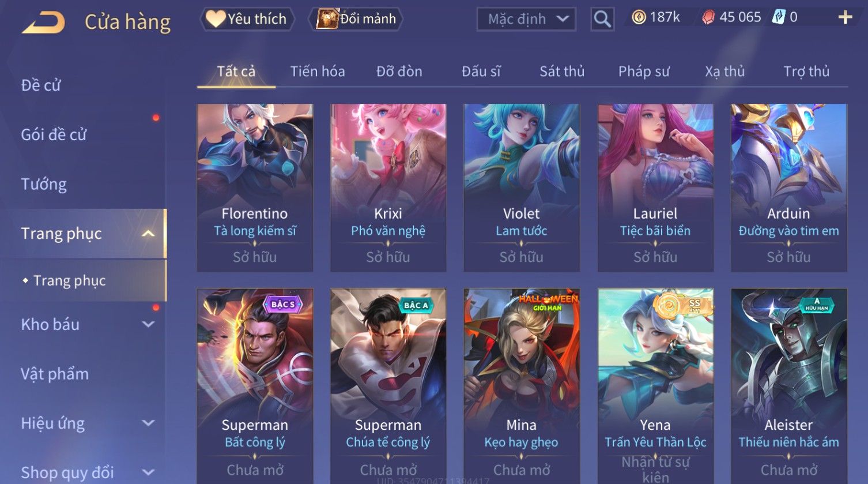This screenshot has width=868, height=484.
Task: Select the Tiến hóa tab
Action: click(x=318, y=72)
